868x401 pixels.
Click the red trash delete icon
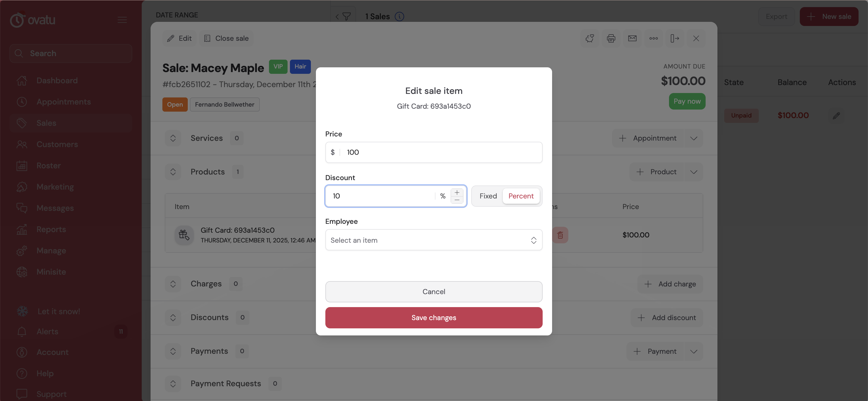pos(560,235)
